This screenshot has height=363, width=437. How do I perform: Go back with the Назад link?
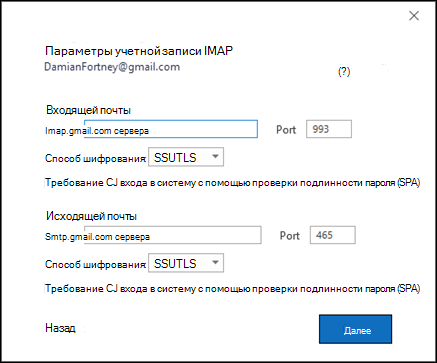coord(60,328)
